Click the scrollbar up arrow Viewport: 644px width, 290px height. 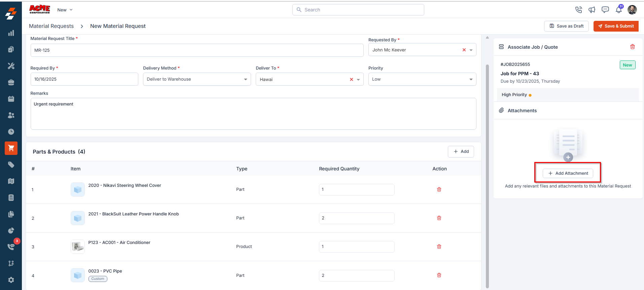coord(487,38)
